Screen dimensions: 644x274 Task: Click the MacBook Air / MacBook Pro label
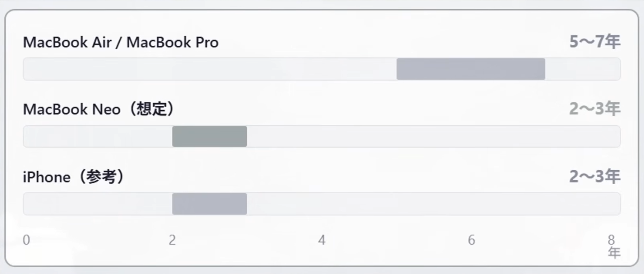click(x=121, y=42)
